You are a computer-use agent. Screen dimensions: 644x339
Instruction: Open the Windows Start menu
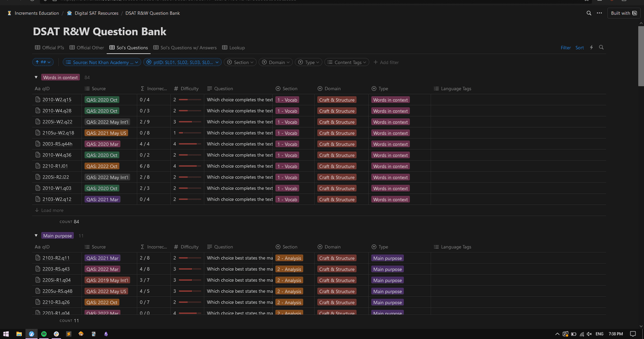[x=6, y=334]
